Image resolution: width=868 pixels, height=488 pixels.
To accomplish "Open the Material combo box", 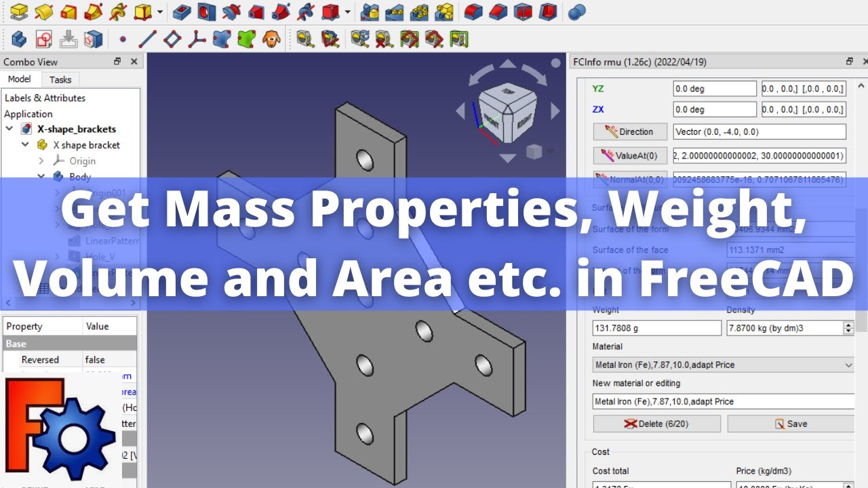I will [x=724, y=365].
